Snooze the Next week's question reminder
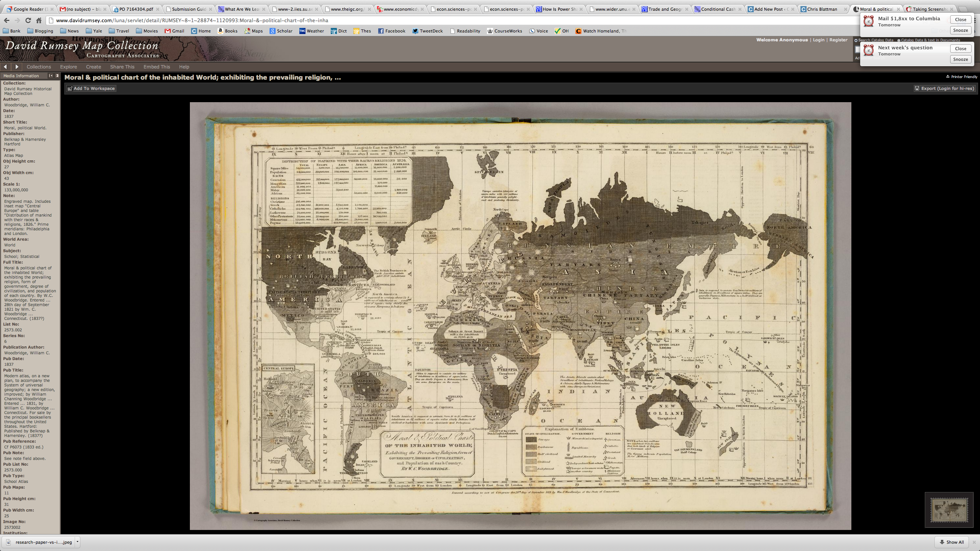This screenshot has height=551, width=980. [960, 59]
